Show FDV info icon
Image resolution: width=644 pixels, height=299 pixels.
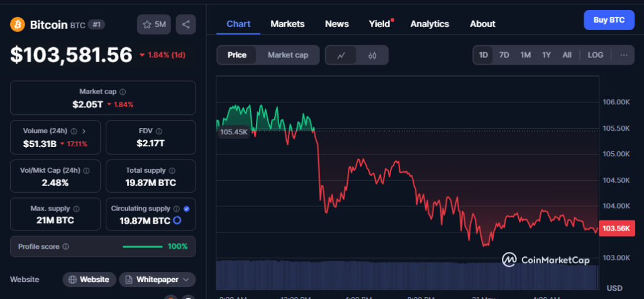tap(159, 131)
